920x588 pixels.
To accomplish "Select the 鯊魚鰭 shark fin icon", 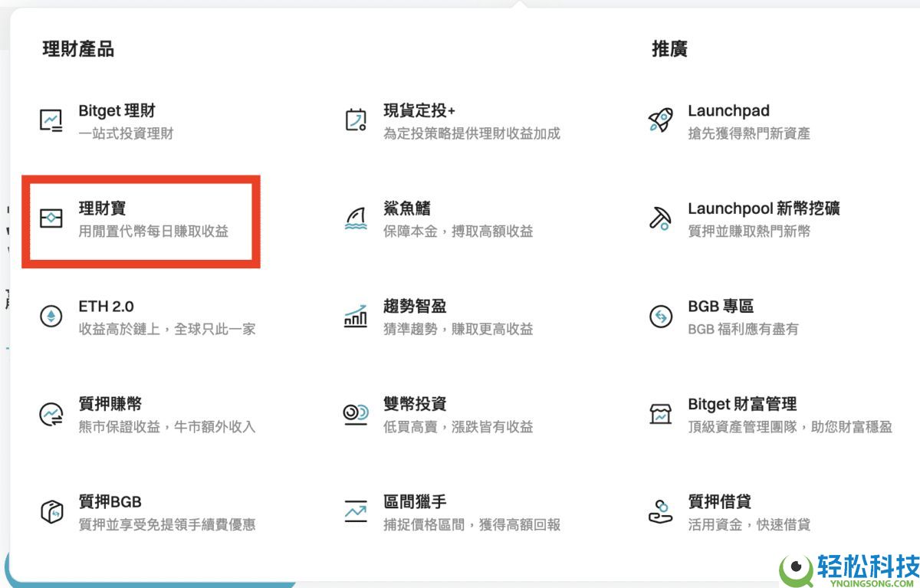I will pos(354,218).
